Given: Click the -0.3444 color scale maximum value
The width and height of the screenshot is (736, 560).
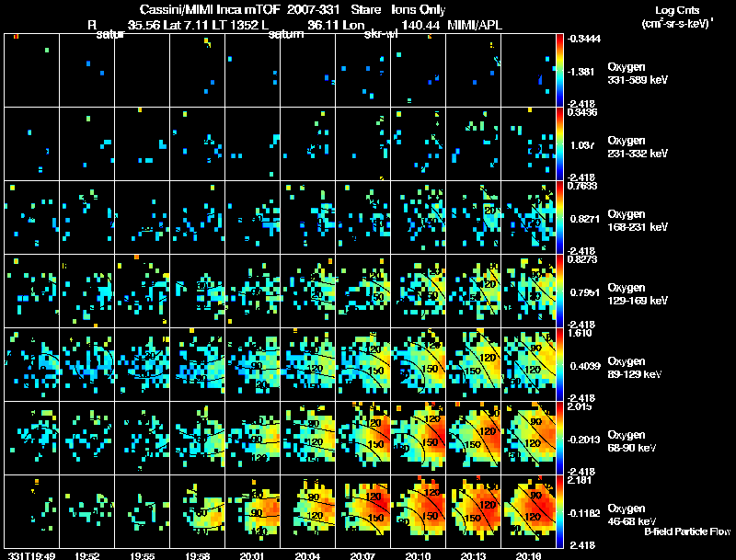Looking at the screenshot, I should [584, 39].
